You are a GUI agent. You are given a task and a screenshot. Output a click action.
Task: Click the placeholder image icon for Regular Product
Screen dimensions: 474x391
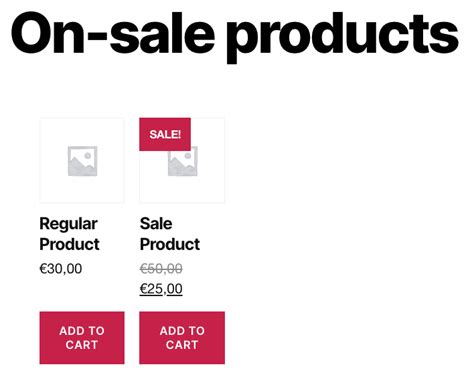tap(82, 161)
